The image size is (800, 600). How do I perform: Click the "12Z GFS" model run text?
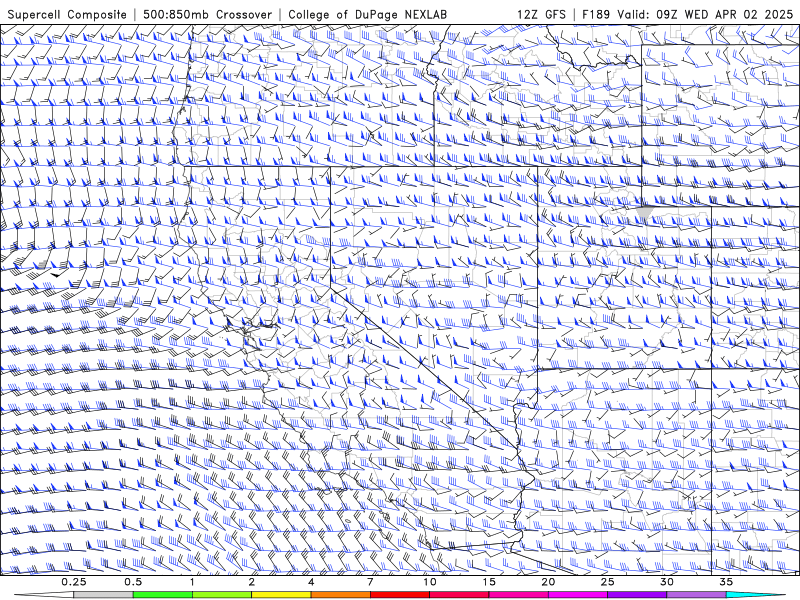541,14
